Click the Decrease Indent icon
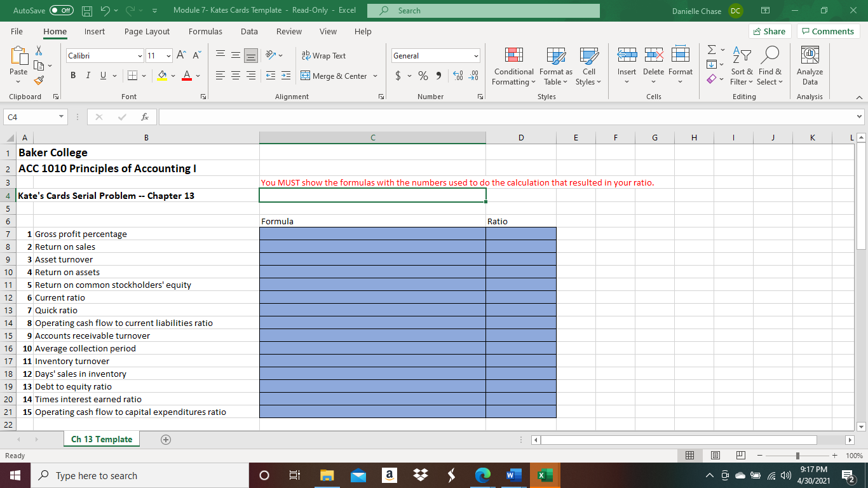Viewport: 868px width, 488px height. [269, 76]
